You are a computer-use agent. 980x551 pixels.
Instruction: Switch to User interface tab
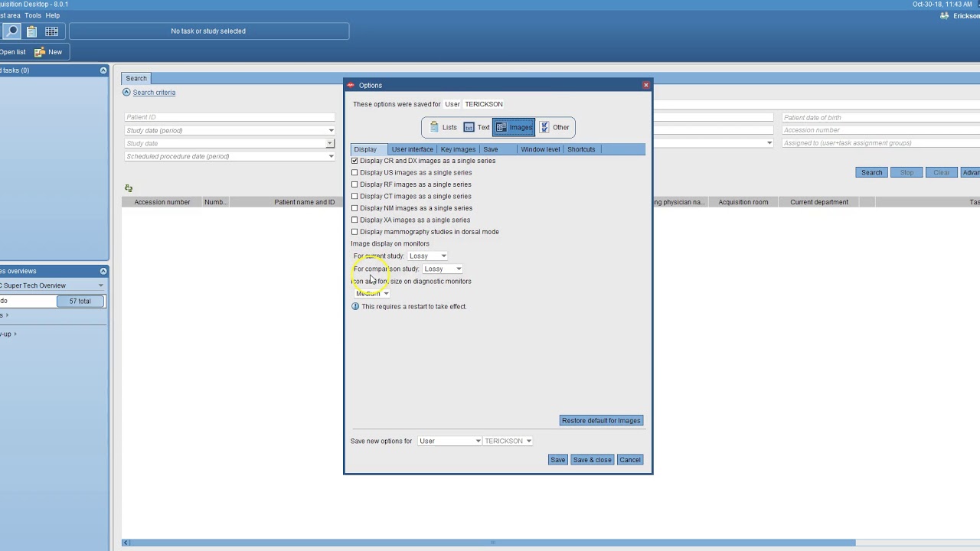coord(413,149)
